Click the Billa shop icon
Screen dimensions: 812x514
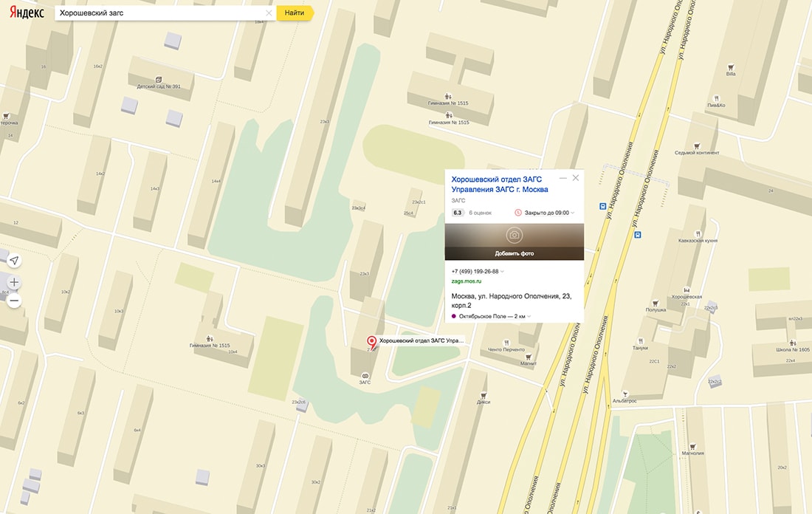(731, 67)
